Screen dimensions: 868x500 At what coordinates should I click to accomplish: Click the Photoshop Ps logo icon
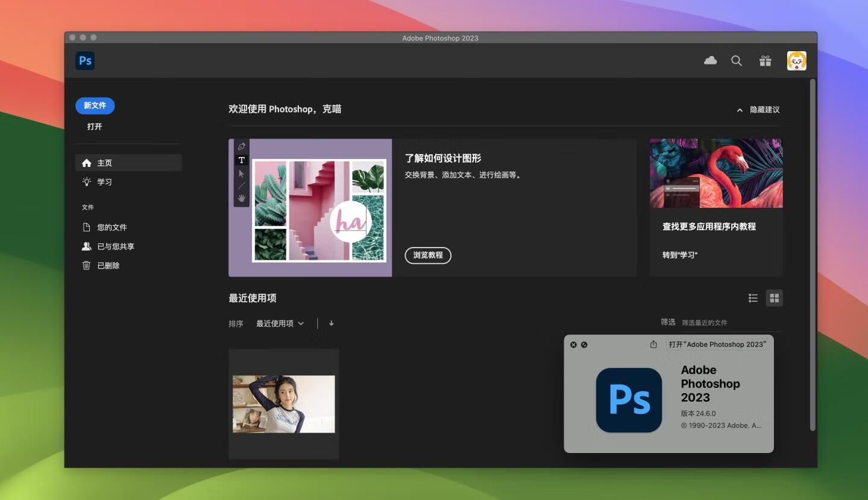coord(85,61)
